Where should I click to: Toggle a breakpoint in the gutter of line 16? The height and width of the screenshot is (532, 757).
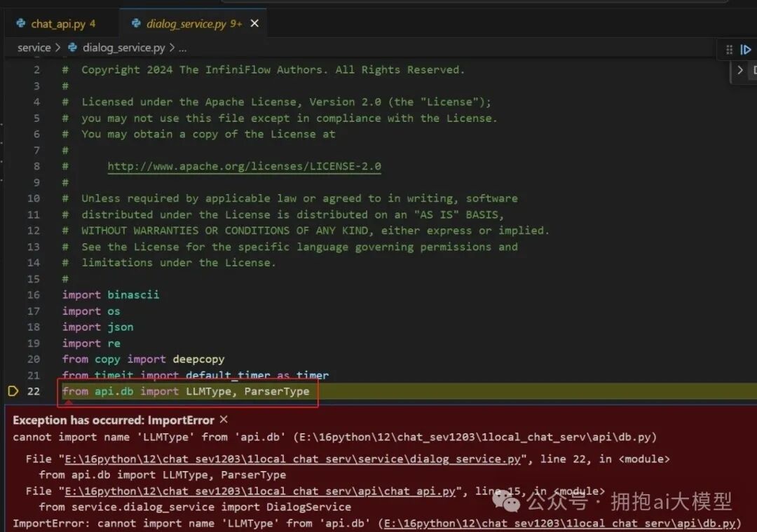tap(14, 294)
